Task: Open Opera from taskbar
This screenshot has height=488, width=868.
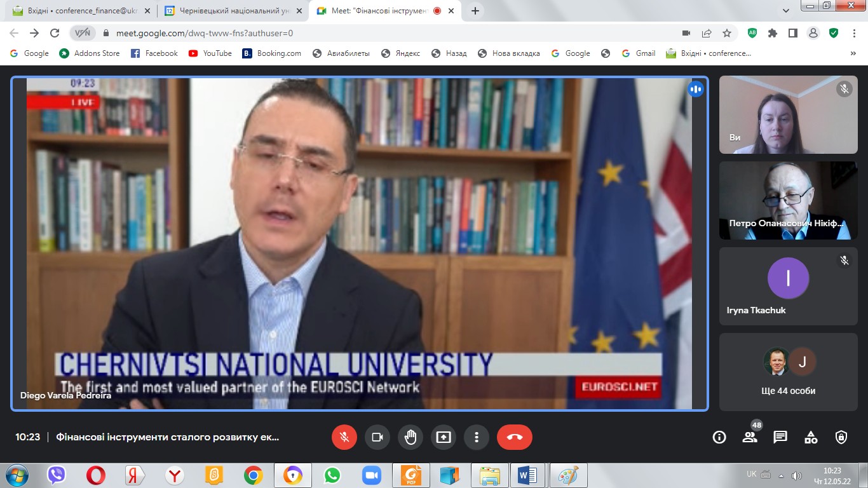Action: coord(96,475)
